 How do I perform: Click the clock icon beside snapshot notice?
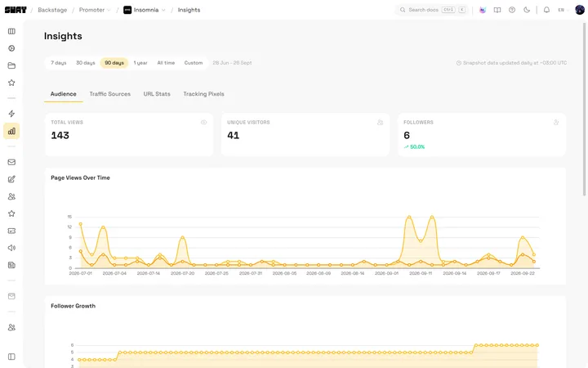(x=459, y=63)
